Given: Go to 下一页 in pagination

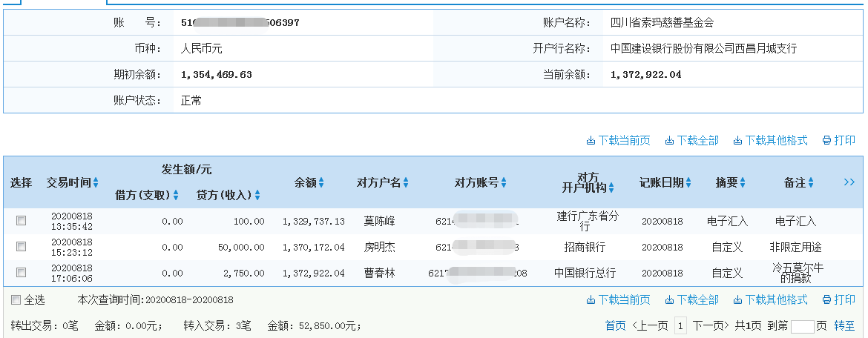Looking at the screenshot, I should 711,326.
